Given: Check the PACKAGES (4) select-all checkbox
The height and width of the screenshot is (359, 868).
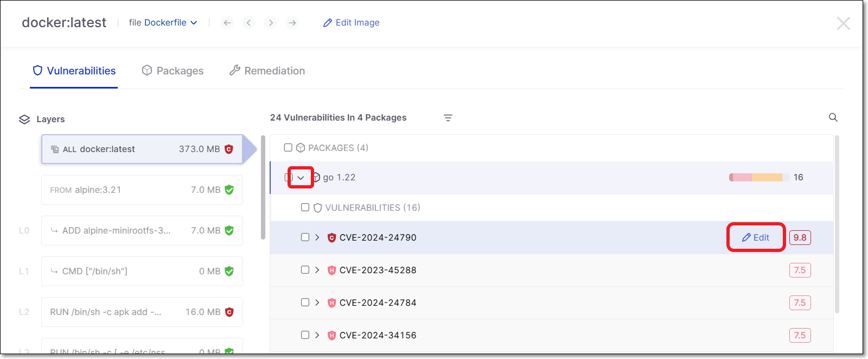Looking at the screenshot, I should (288, 148).
